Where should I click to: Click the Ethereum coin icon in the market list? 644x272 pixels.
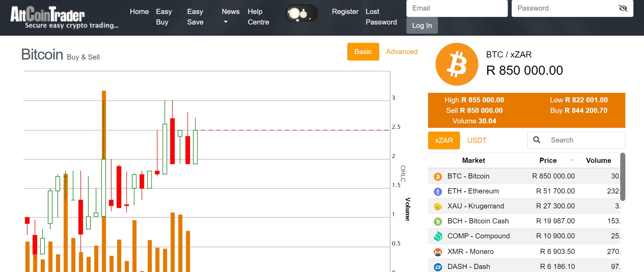(438, 191)
